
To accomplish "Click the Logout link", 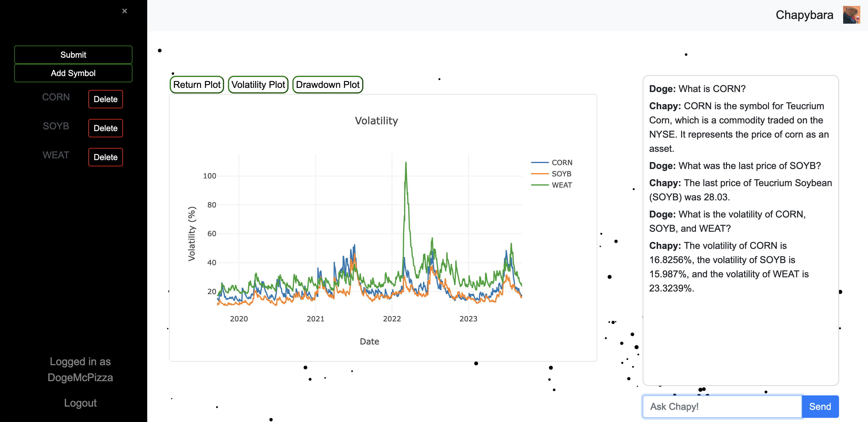I will pos(80,403).
